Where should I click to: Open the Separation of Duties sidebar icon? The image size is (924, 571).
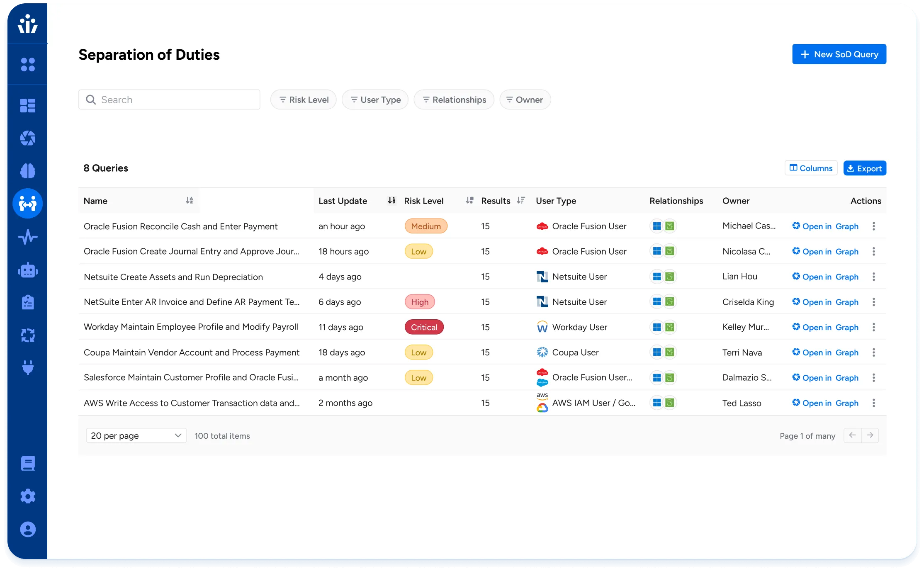[27, 204]
